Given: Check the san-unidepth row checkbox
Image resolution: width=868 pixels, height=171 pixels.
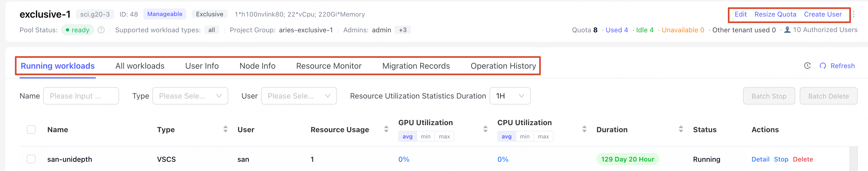Looking at the screenshot, I should click(31, 159).
